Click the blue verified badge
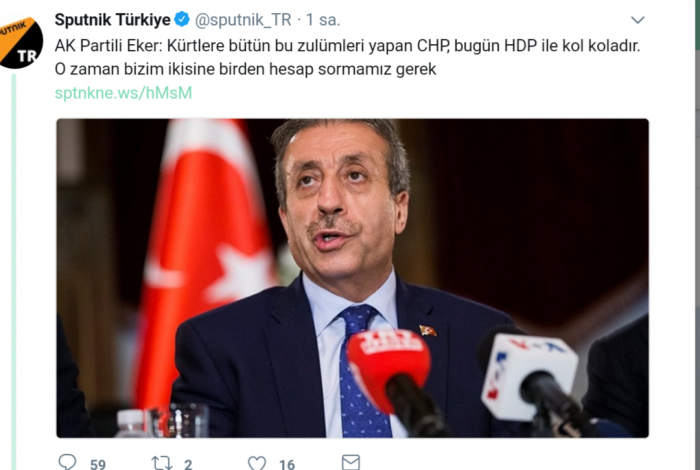700x470 pixels. [182, 19]
